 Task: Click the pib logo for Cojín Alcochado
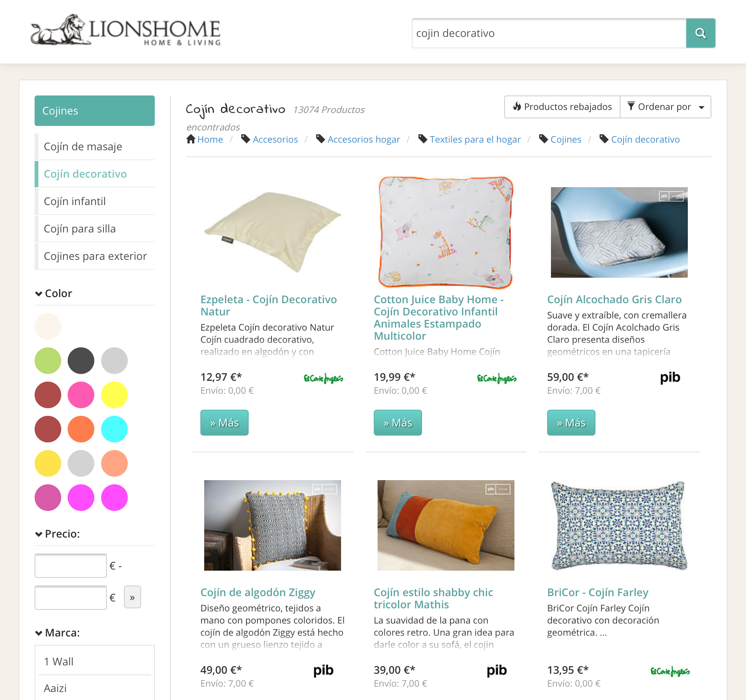point(670,377)
